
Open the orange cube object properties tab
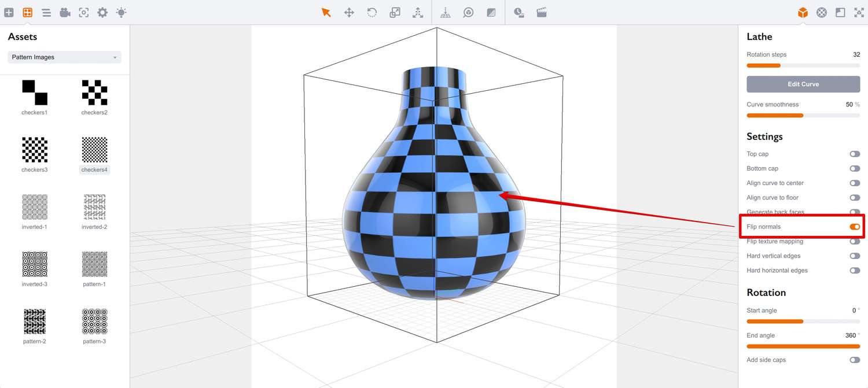click(x=803, y=12)
